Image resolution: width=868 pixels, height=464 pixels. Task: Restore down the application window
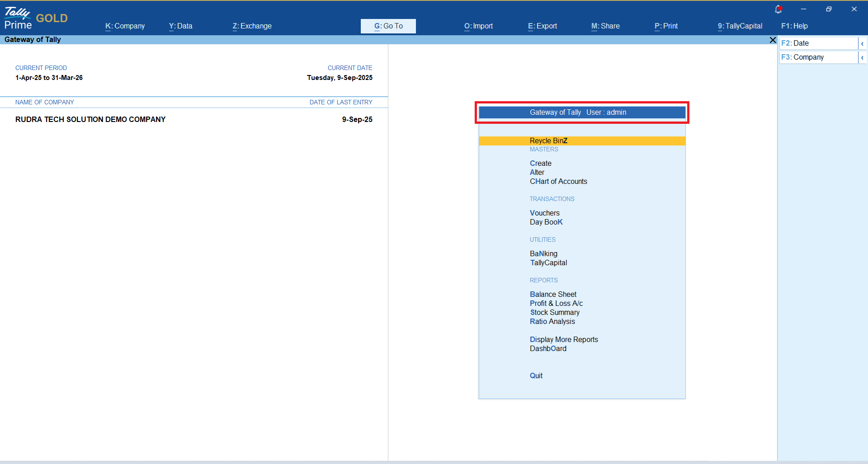pyautogui.click(x=829, y=9)
